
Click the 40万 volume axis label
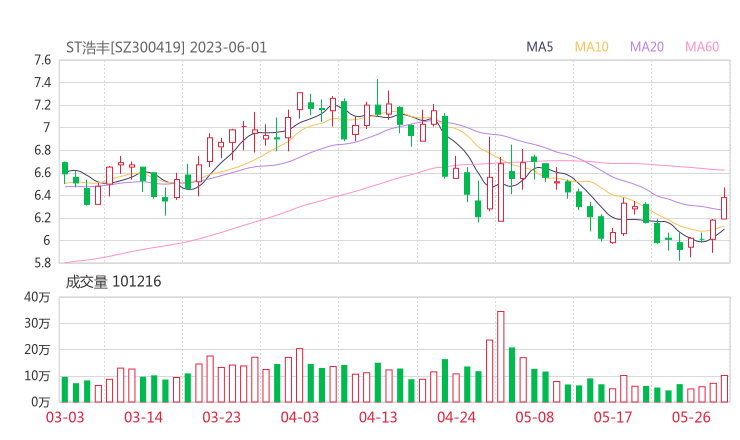pos(37,297)
